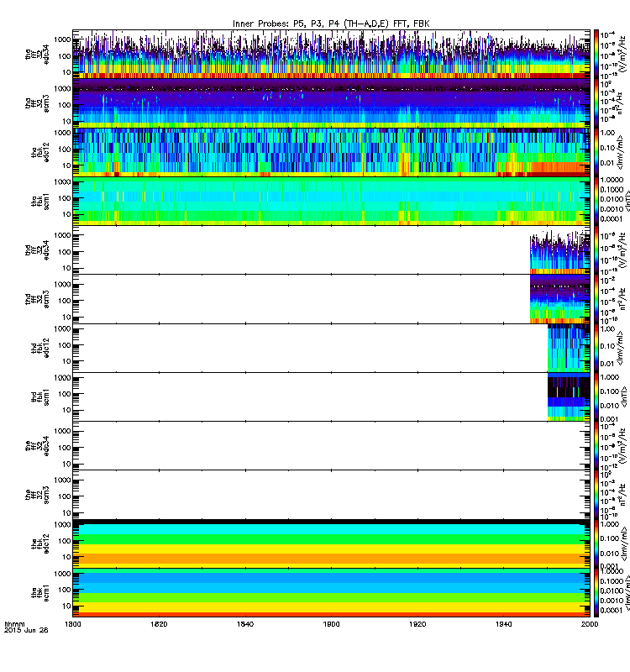
Task: Click the 10 y-tick of the fbk scm1
Action: pyautogui.click(x=66, y=606)
